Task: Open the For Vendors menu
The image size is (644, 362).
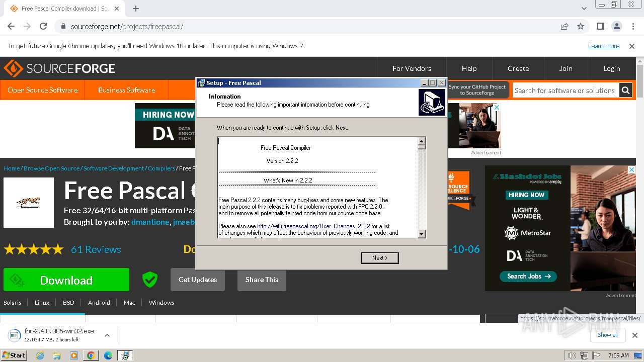Action: coord(412,68)
